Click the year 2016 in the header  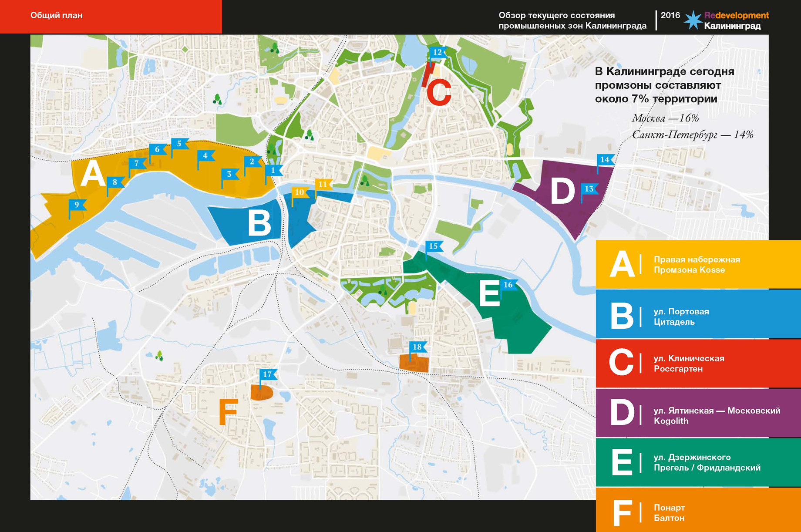(x=670, y=15)
